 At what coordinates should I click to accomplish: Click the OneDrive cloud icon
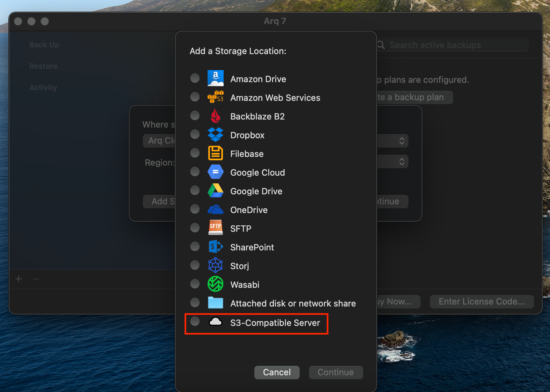[x=216, y=210]
